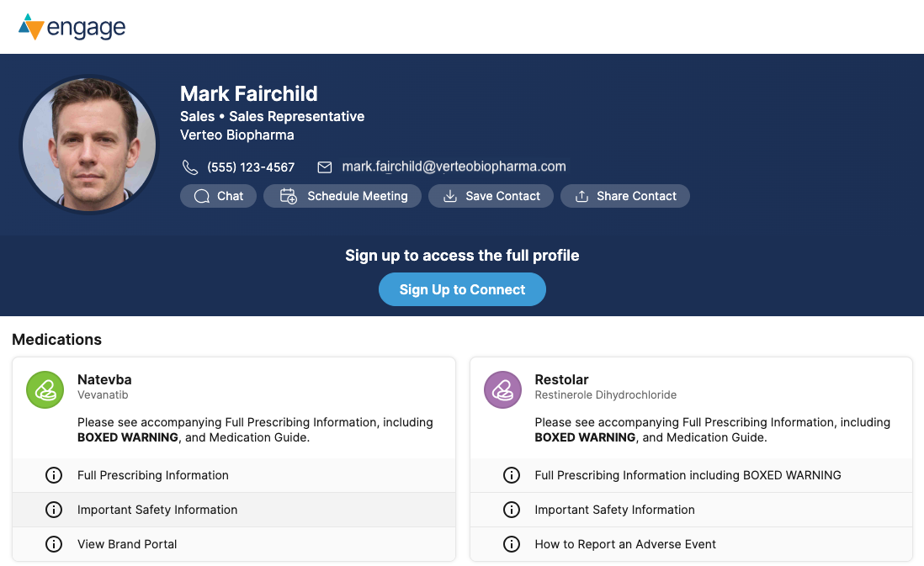Click the Engage logo
This screenshot has width=924, height=566.
coord(72,27)
